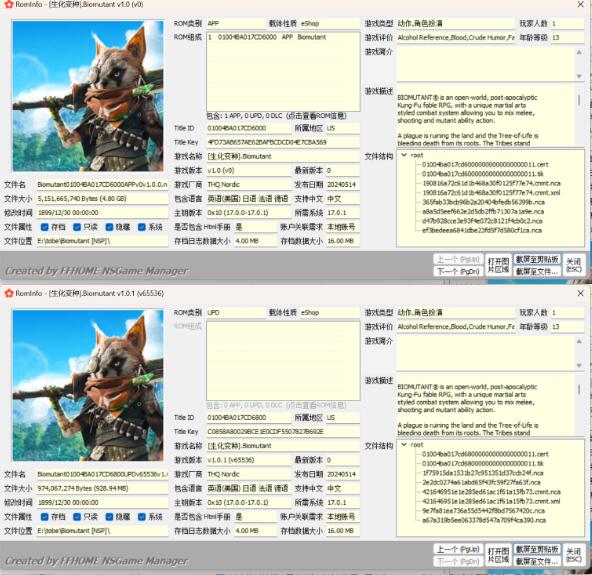
Task: Click 游戏版本 field showing v1.0.1 (v65536)
Action: click(248, 460)
